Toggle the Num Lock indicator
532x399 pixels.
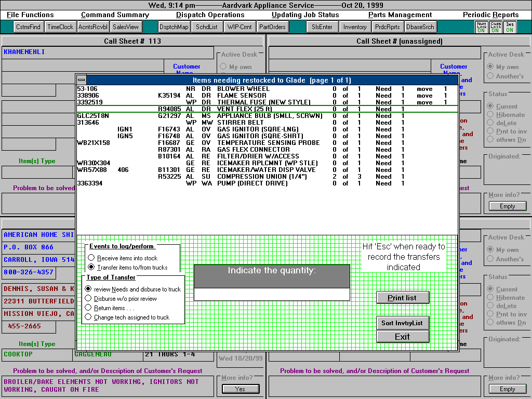click(481, 27)
